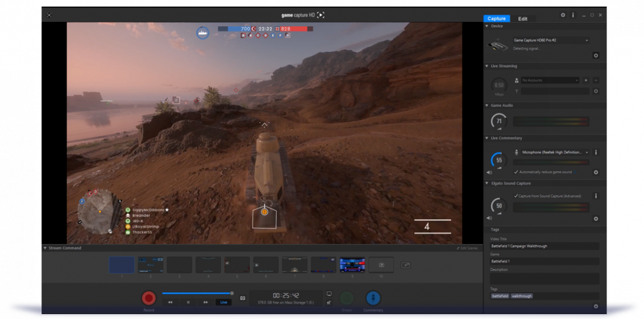Screen dimensions: 644x319
Task: Select scene thumbnail 1
Action: coord(122,265)
